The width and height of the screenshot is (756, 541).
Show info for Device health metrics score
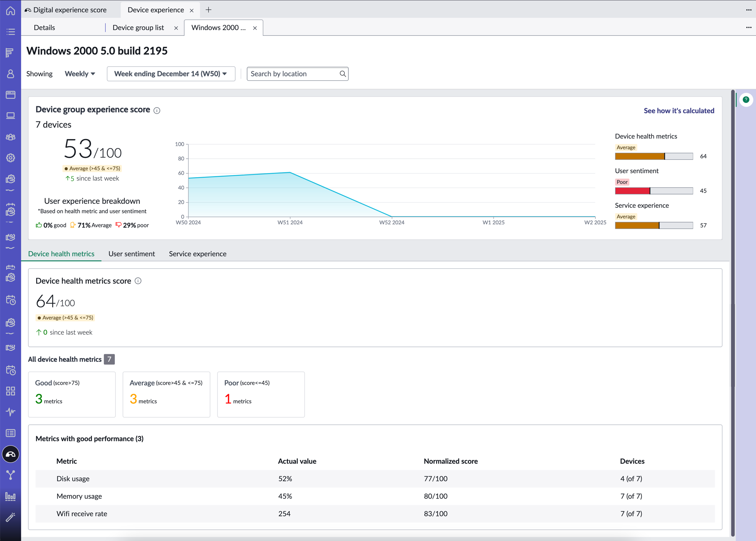click(138, 281)
